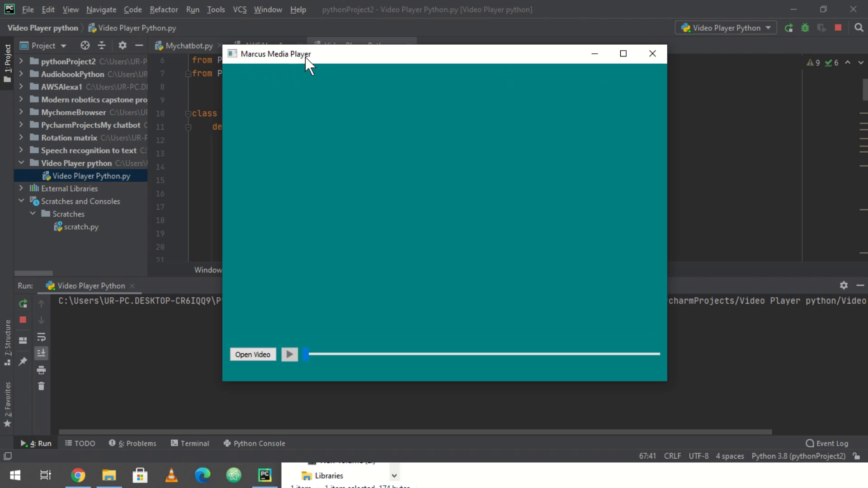Switch to the Mychatbot.py editor tab
868x488 pixels.
coord(188,45)
